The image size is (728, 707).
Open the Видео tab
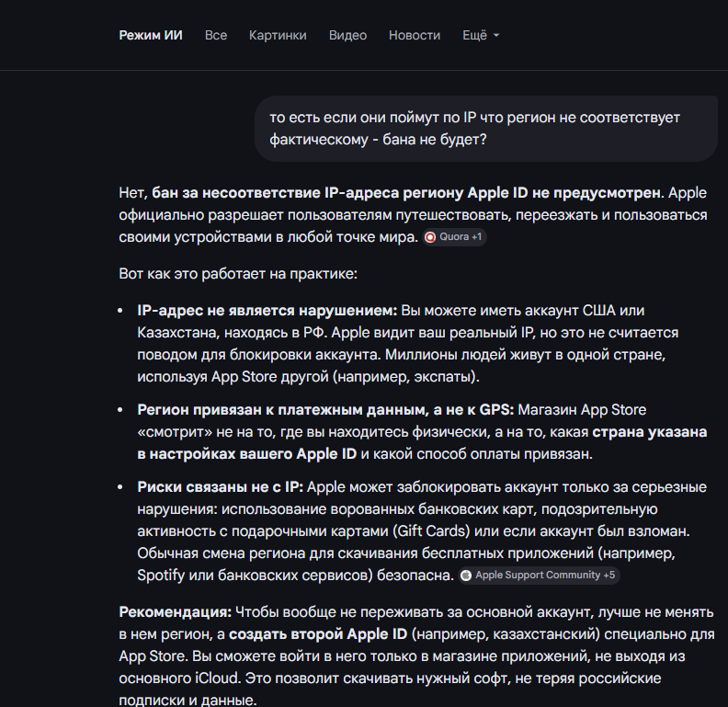coord(347,35)
